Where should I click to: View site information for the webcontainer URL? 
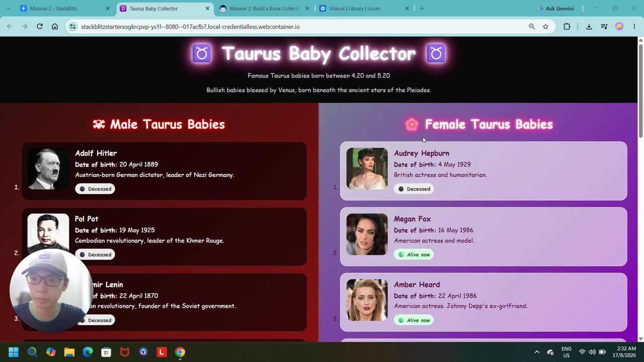pos(72,27)
